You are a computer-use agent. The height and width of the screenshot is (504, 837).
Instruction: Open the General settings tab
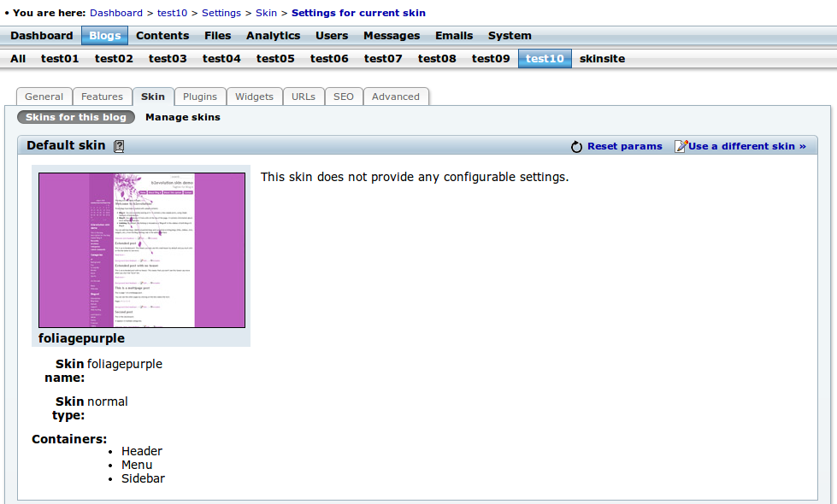tap(44, 97)
